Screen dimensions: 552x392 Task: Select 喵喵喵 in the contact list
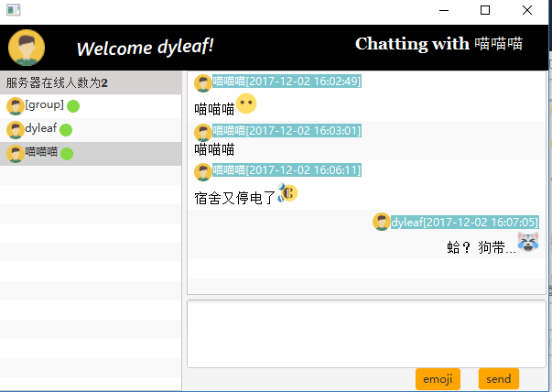(91, 154)
